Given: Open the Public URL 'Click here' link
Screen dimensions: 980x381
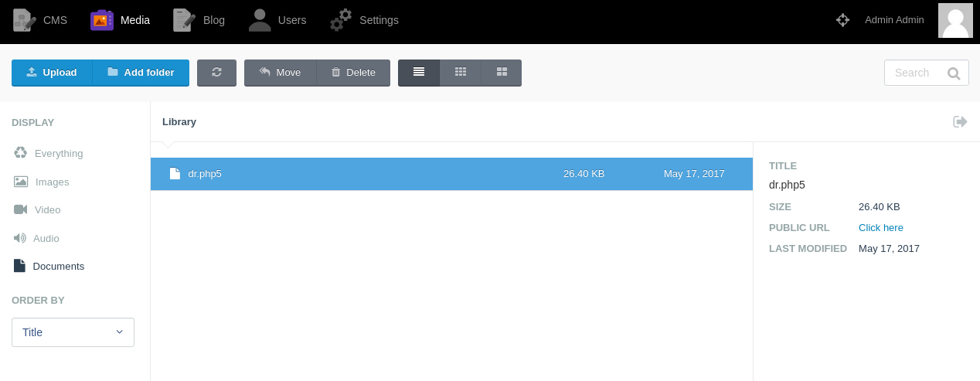Looking at the screenshot, I should pos(880,227).
